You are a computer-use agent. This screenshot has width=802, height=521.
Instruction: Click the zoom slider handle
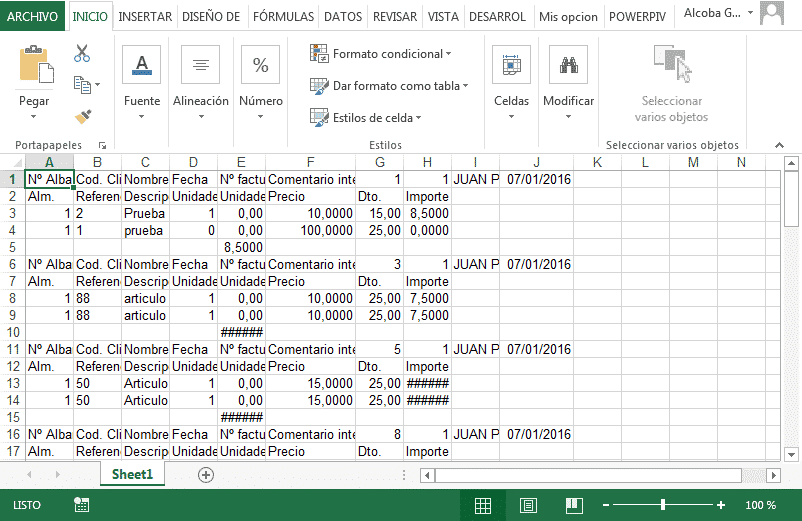tap(663, 505)
